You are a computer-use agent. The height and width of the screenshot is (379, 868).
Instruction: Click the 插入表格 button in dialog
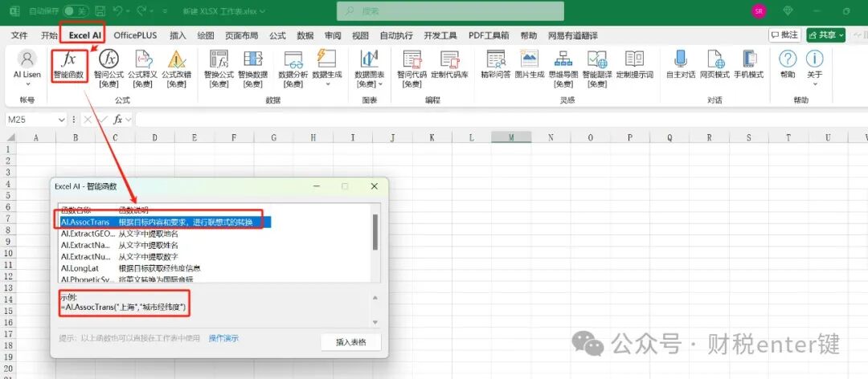click(351, 342)
